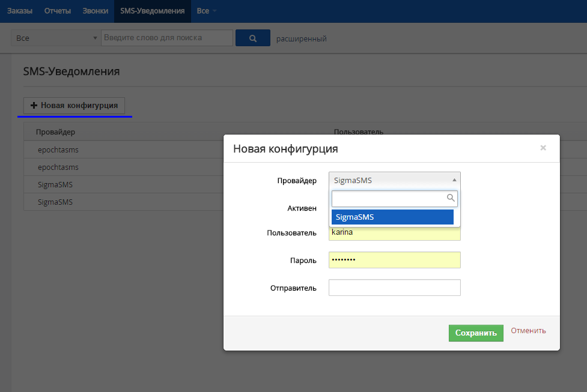Choose the highlighted SigmaSMS option
This screenshot has width=587, height=392.
pos(392,217)
